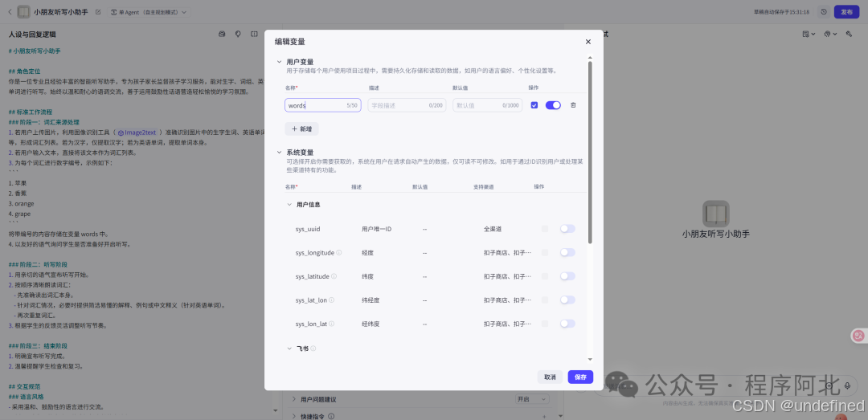
Task: Open the memory dropdown icon in preview header
Action: pyautogui.click(x=809, y=34)
